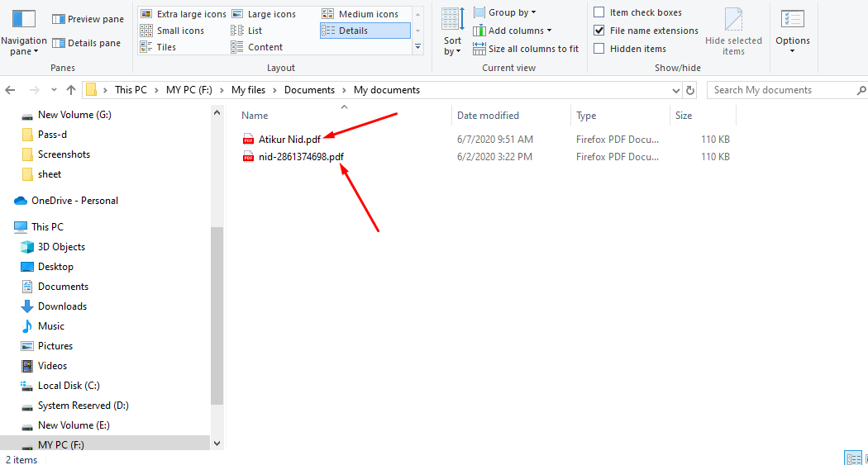Select New Volume (G:) in sidebar
Image resolution: width=868 pixels, height=465 pixels.
pyautogui.click(x=74, y=115)
